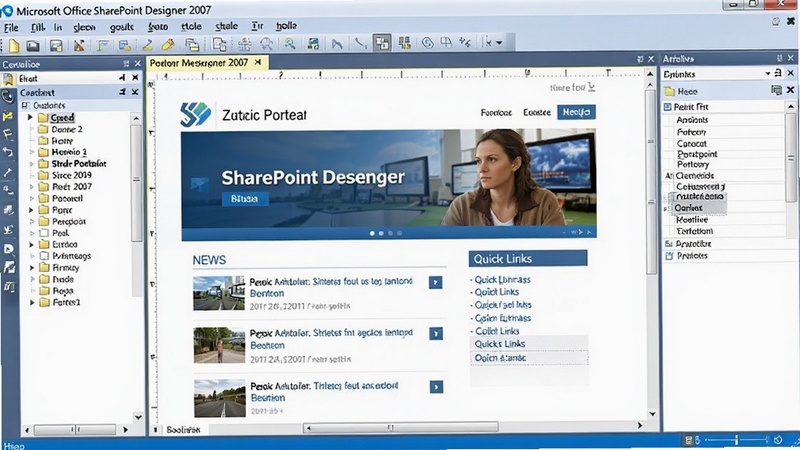800x450 pixels.
Task: Click the second news thumbnail image
Action: point(219,345)
